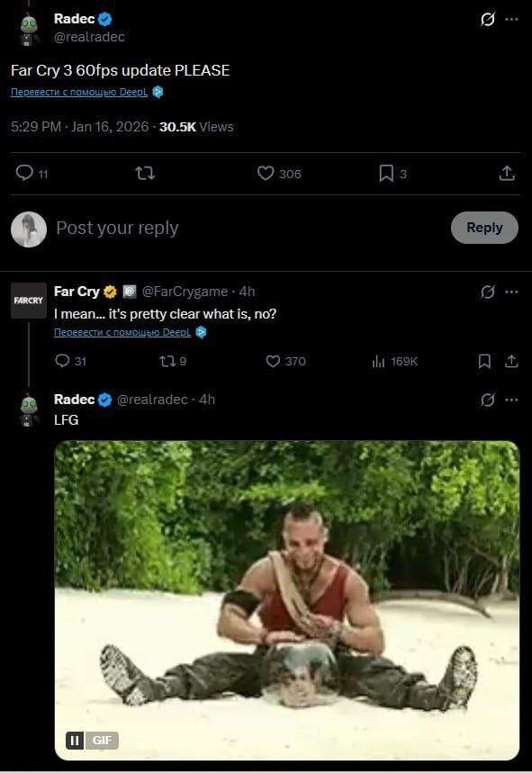Repost the main Far Cry 3 tweet
Viewport: 532px width, 773px height.
pos(144,174)
